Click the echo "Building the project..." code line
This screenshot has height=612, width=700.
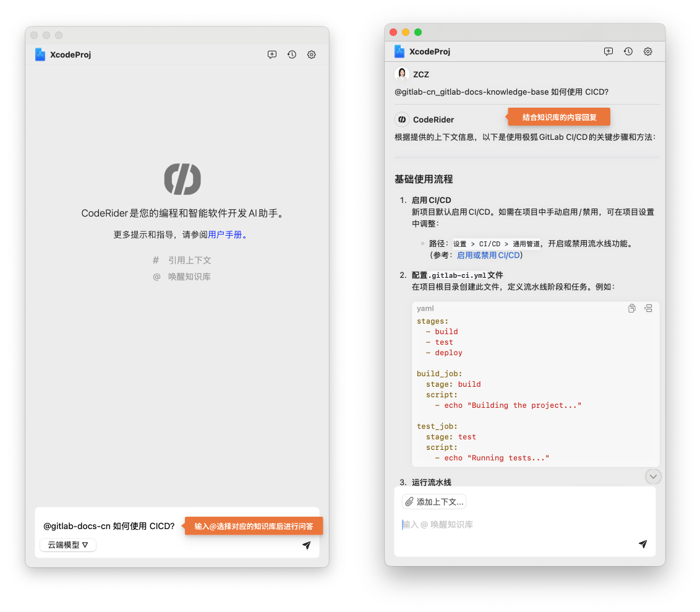508,405
